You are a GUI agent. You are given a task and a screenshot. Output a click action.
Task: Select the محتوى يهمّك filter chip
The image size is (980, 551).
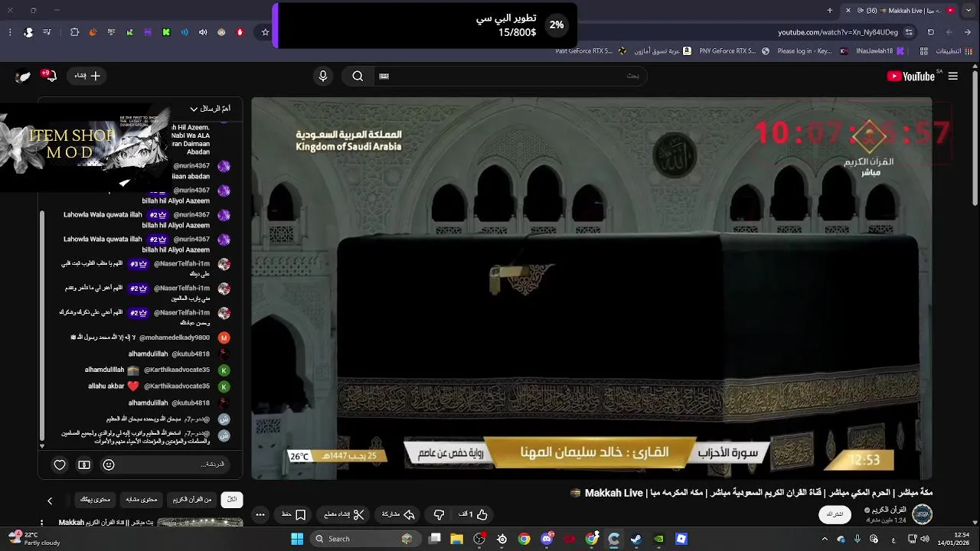pyautogui.click(x=96, y=499)
